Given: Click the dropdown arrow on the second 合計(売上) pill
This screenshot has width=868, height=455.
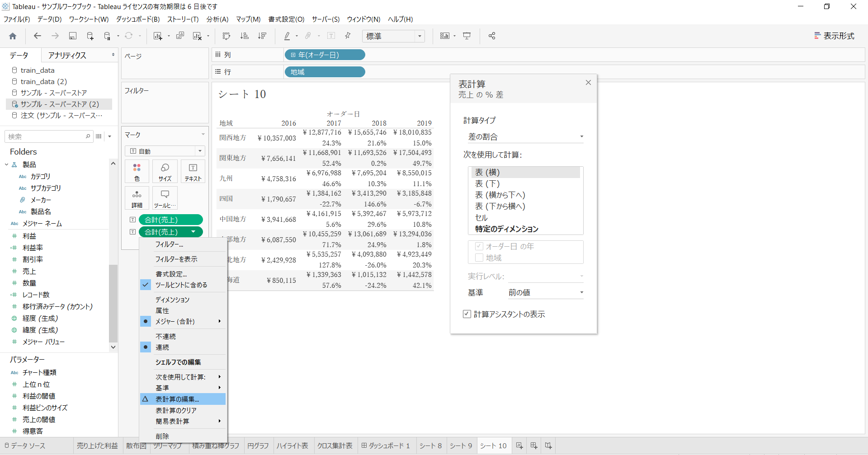Looking at the screenshot, I should point(193,232).
